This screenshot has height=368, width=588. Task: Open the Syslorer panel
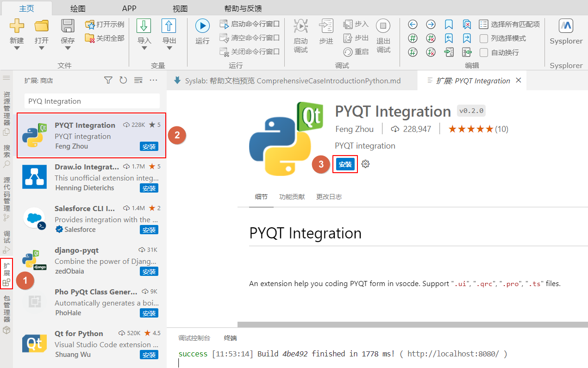tap(565, 32)
